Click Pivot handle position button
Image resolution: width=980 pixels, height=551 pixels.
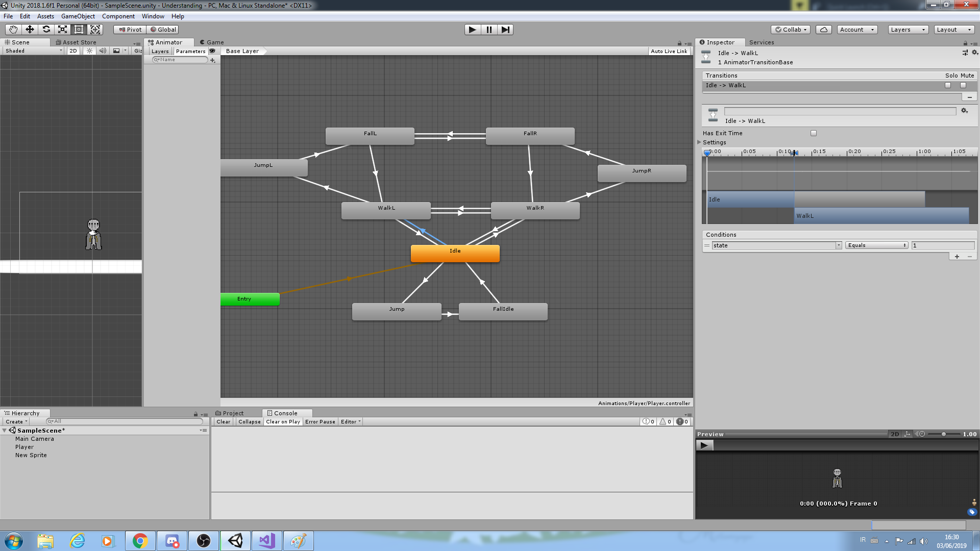click(x=130, y=30)
